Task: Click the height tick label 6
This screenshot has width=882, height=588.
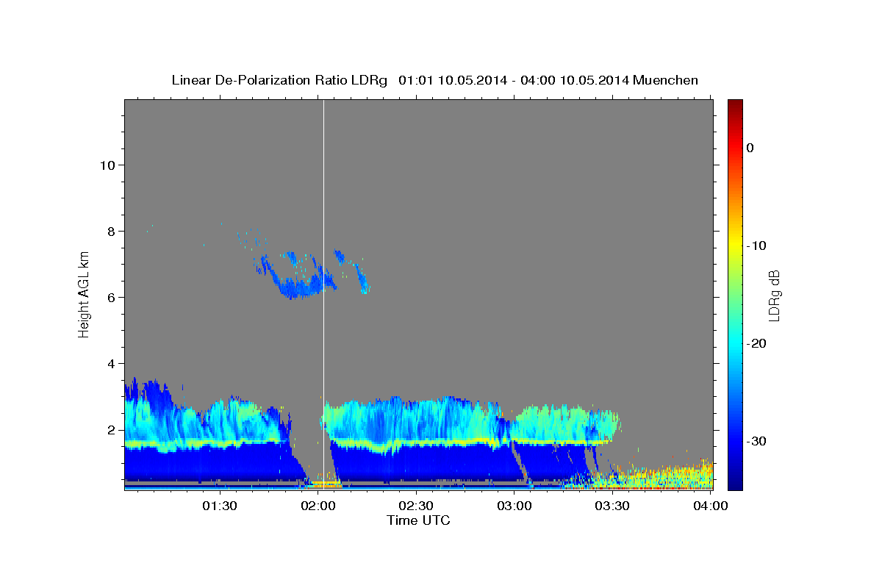Action: tap(110, 297)
